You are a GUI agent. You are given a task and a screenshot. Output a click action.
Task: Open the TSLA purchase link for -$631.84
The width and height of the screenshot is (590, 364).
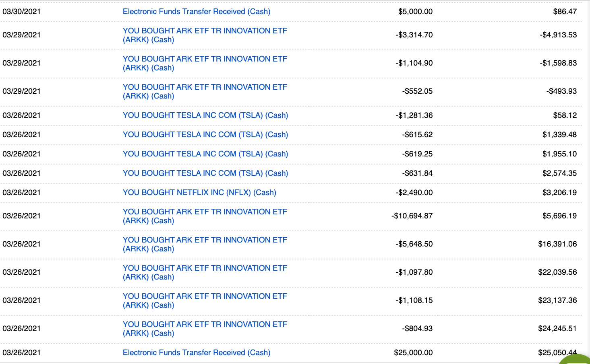point(205,173)
